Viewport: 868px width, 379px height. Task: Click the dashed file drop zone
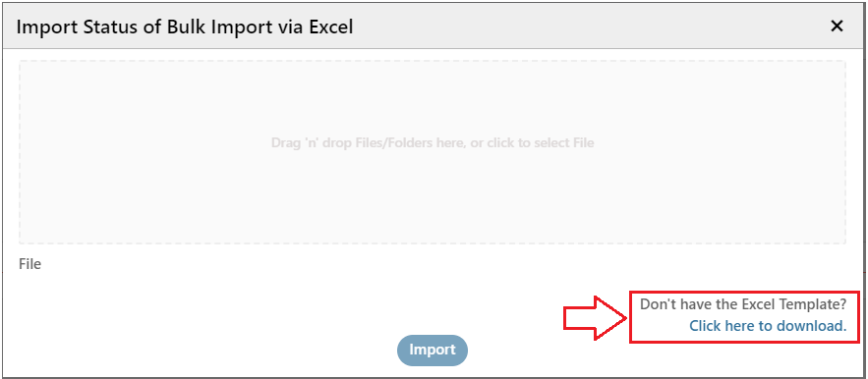(433, 152)
